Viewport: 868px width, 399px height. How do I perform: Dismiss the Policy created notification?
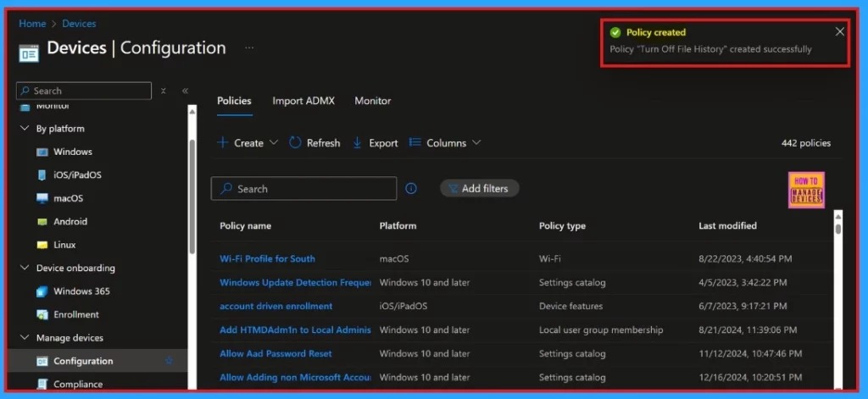[x=840, y=31]
